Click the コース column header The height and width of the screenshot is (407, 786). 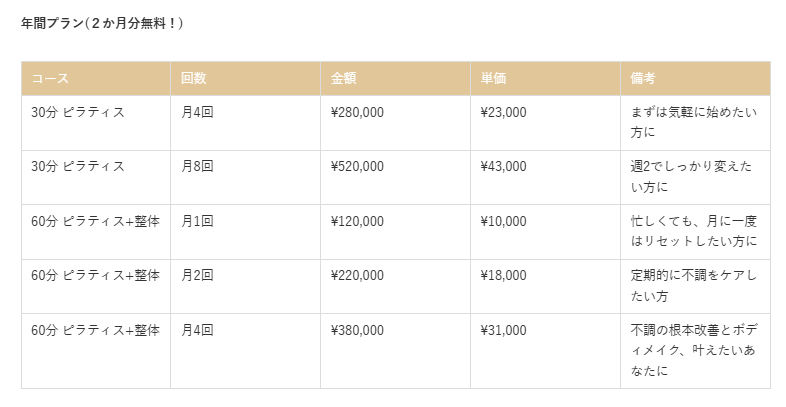click(x=96, y=79)
